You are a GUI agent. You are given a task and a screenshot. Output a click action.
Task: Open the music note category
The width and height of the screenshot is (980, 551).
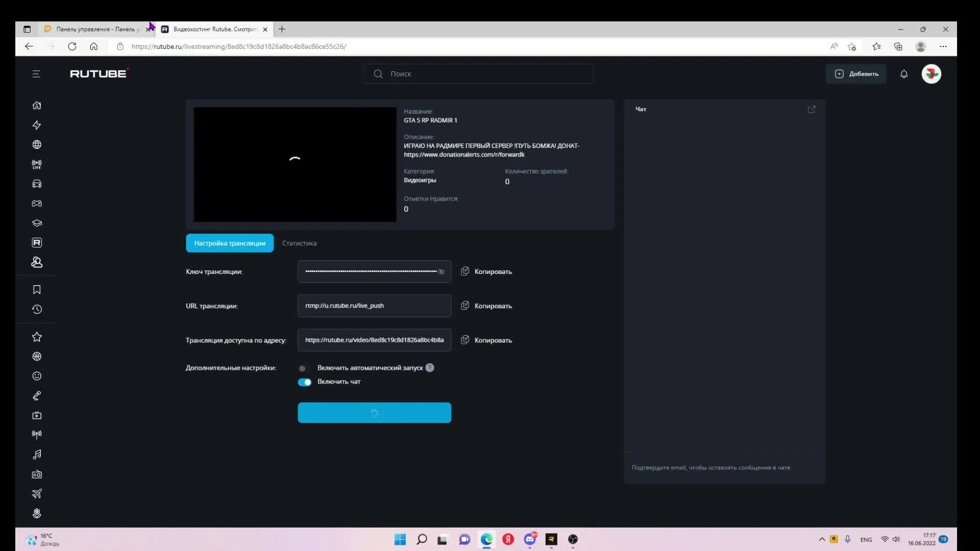tap(37, 455)
